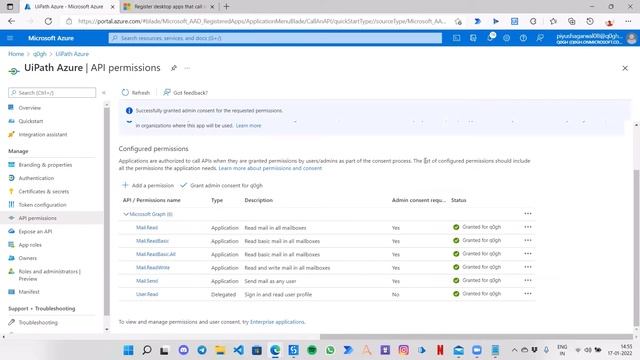Screen dimensions: 640x360
Task: Focus the sidebar Search (Ctrl+/) field
Action: tap(52, 93)
